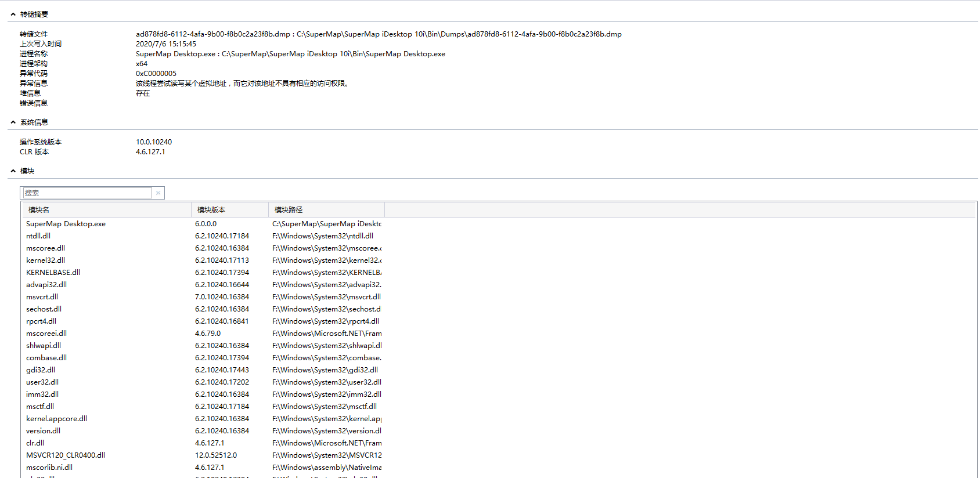Click the dump file path value
The height and width of the screenshot is (478, 980).
379,34
